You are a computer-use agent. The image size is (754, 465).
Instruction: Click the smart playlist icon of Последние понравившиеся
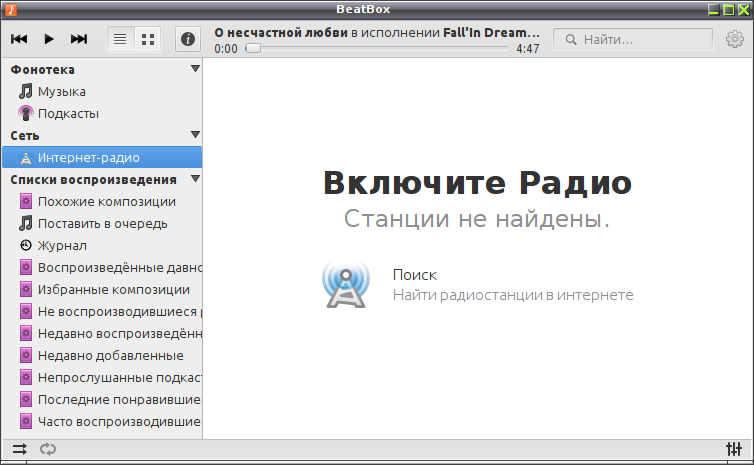[x=26, y=399]
